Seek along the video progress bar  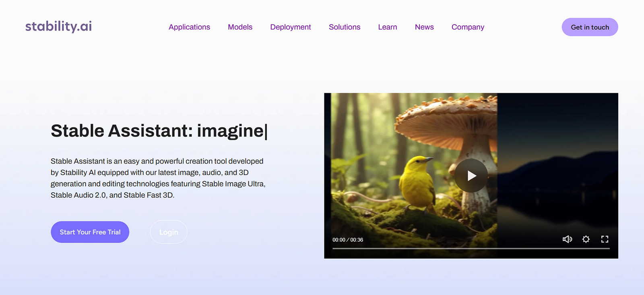coord(471,249)
